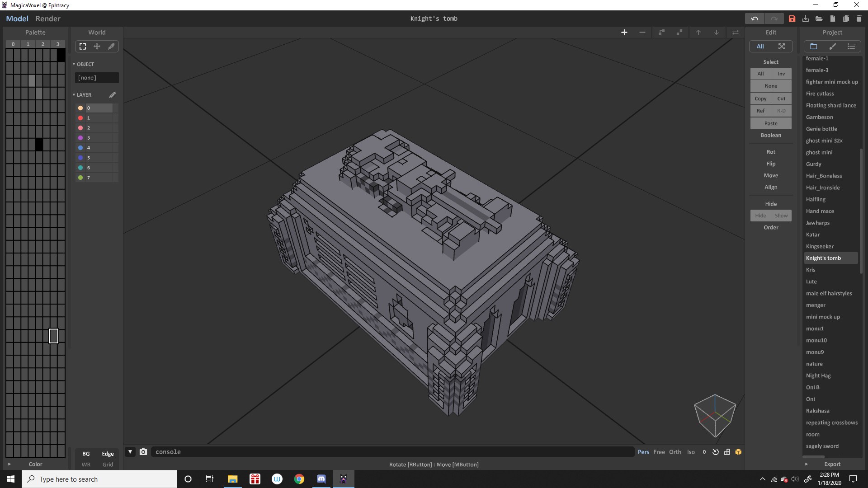Click the pencil icon beside LAYER
Image resolution: width=868 pixels, height=488 pixels.
click(113, 95)
